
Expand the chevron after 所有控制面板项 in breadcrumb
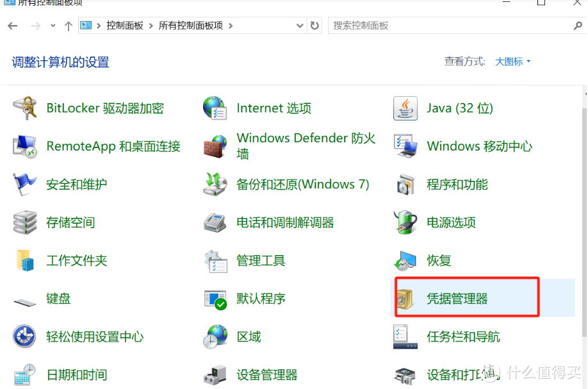pyautogui.click(x=231, y=26)
